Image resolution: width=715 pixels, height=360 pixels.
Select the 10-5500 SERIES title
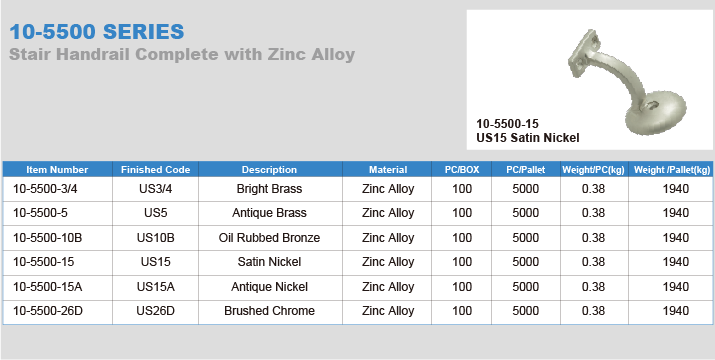97,32
